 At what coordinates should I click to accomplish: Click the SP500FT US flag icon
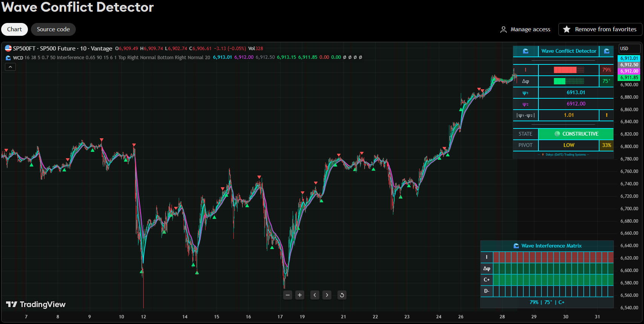[x=8, y=48]
